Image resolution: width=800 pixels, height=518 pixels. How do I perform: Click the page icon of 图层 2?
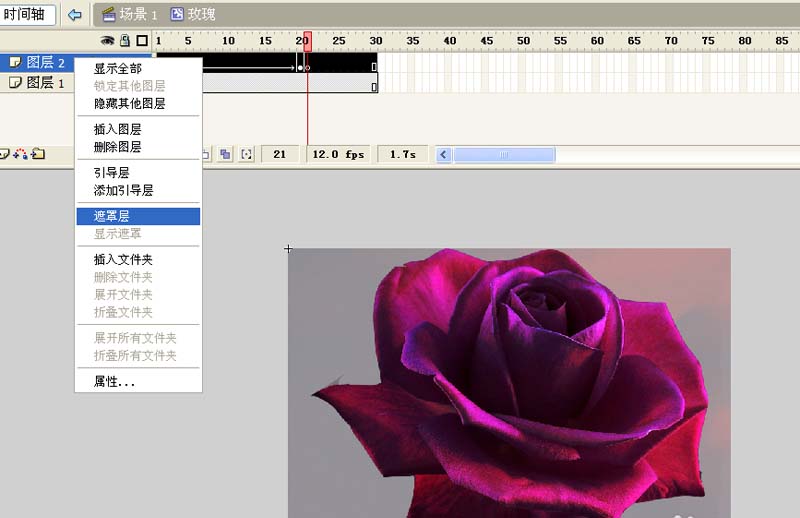tap(15, 62)
